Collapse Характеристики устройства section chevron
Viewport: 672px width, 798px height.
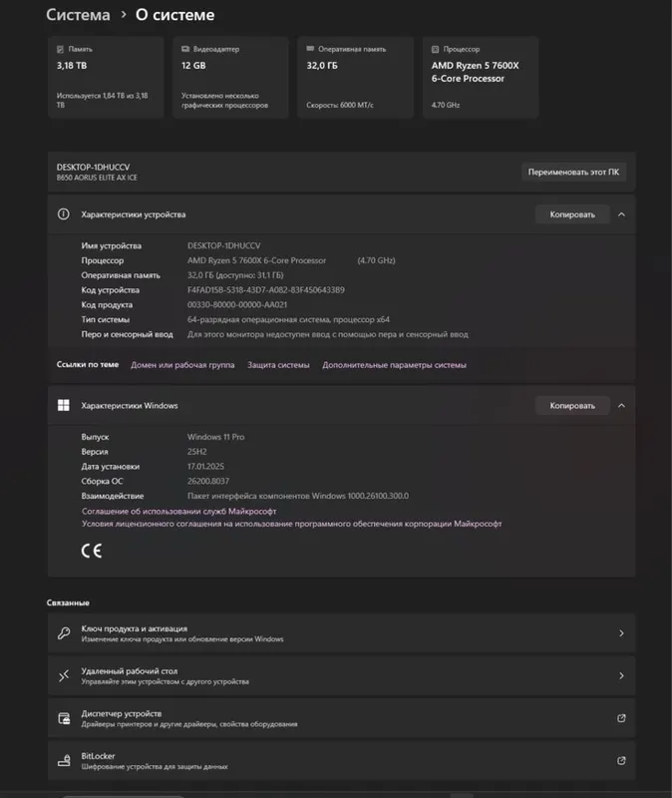point(621,214)
